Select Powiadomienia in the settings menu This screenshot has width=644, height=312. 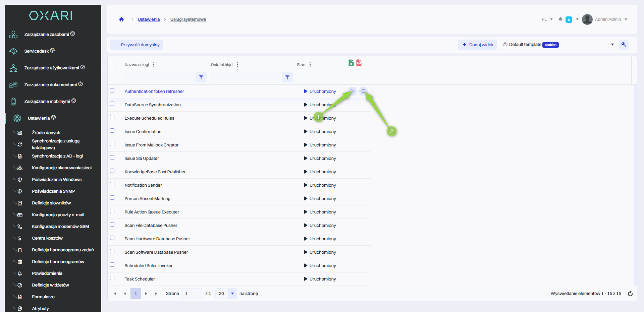point(47,273)
